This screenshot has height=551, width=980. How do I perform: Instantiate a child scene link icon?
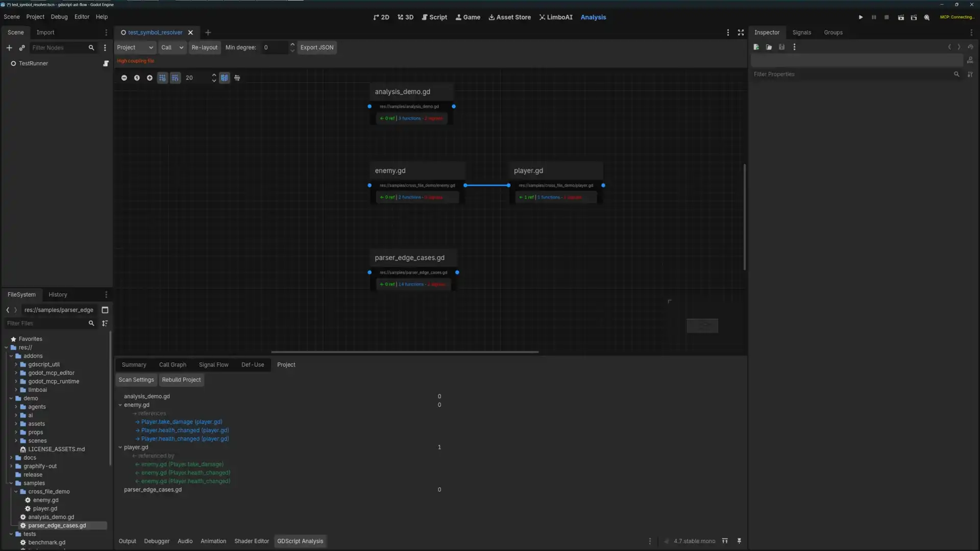pos(22,48)
